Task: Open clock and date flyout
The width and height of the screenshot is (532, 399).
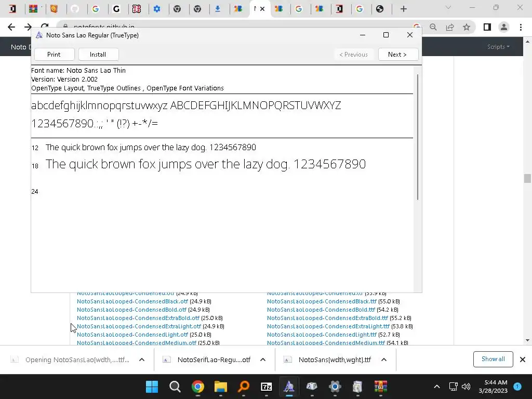Action: tap(493, 387)
